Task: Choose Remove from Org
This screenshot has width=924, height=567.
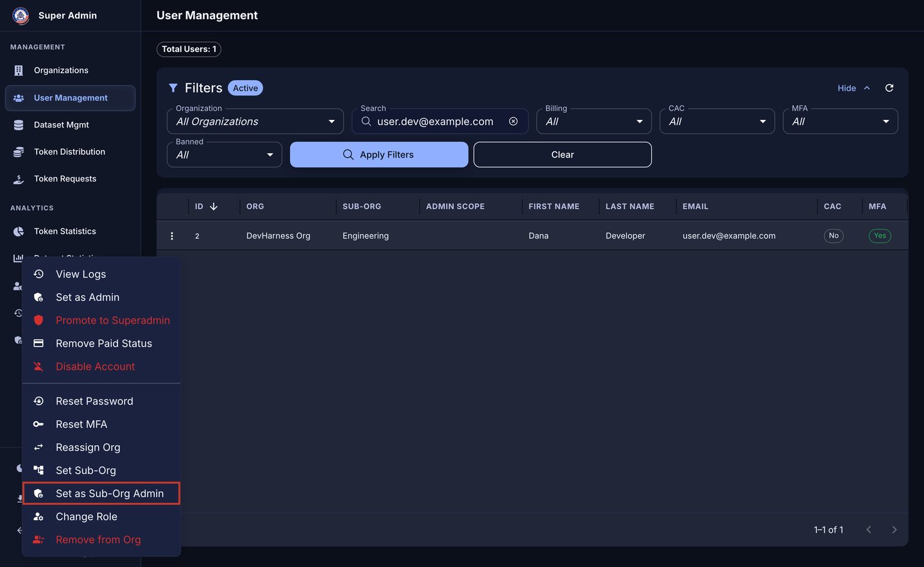Action: [101, 539]
